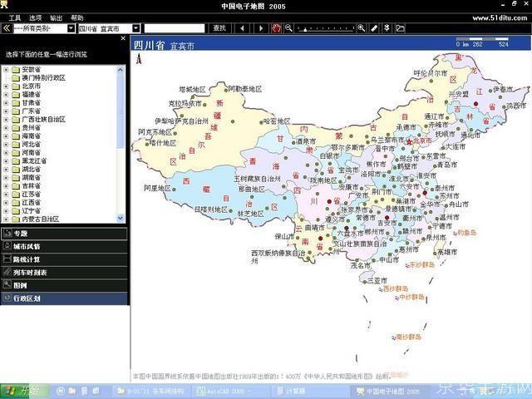Viewport: 532px width, 399px height.
Task: Click the 图例 panel icon
Action: point(7,284)
